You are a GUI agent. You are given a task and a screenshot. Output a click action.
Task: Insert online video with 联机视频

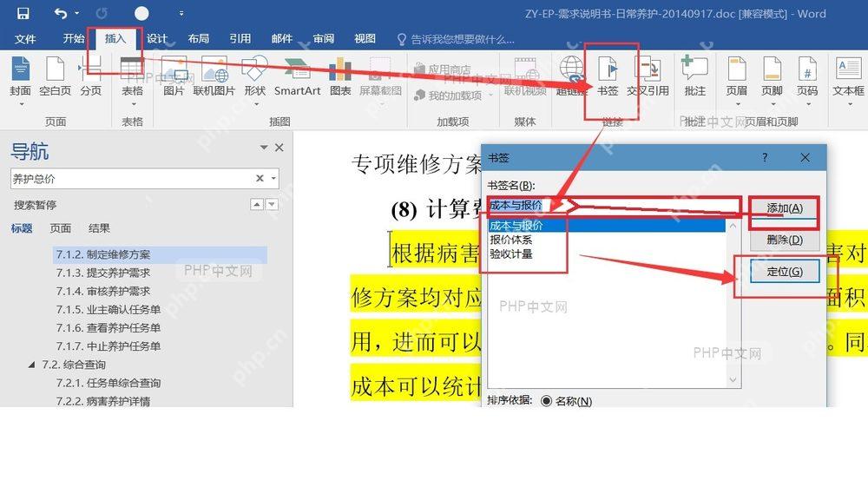click(x=525, y=77)
